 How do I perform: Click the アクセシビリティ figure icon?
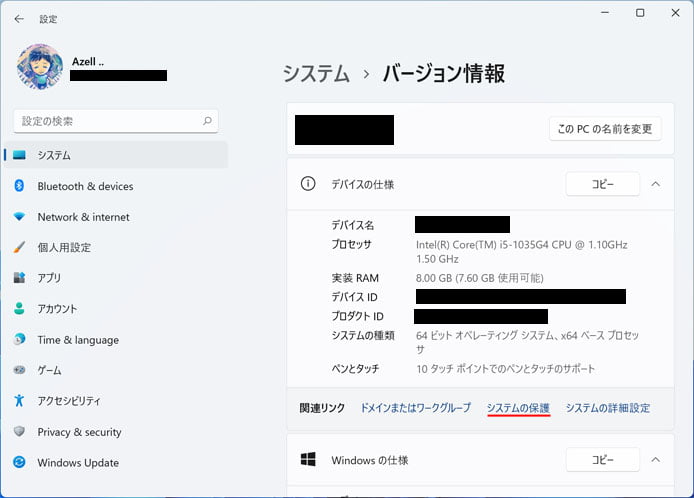click(19, 401)
